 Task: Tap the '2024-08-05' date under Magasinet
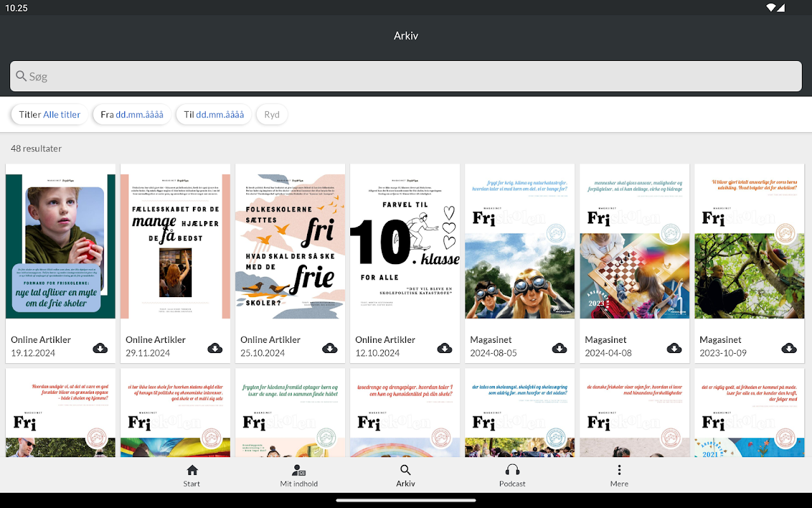pos(494,353)
